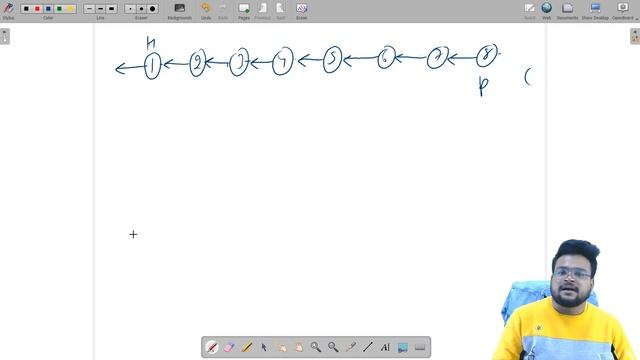Click the Redo button
640x360 pixels.
tap(223, 11)
